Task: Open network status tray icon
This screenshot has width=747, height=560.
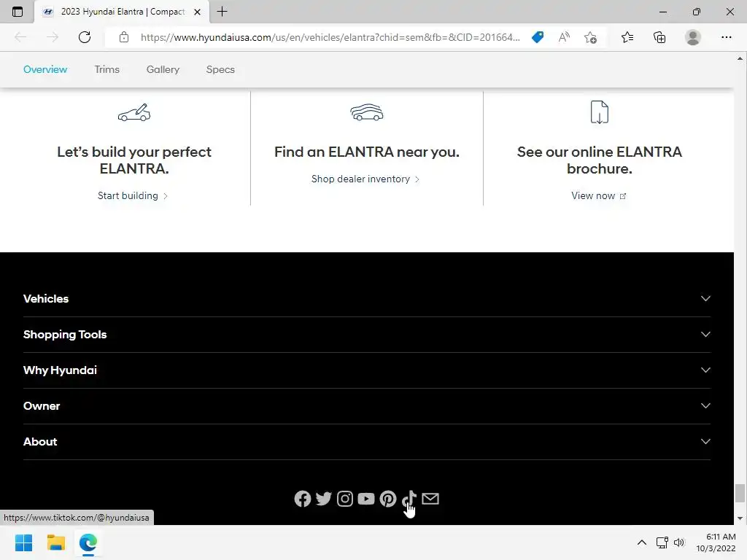Action: (662, 542)
